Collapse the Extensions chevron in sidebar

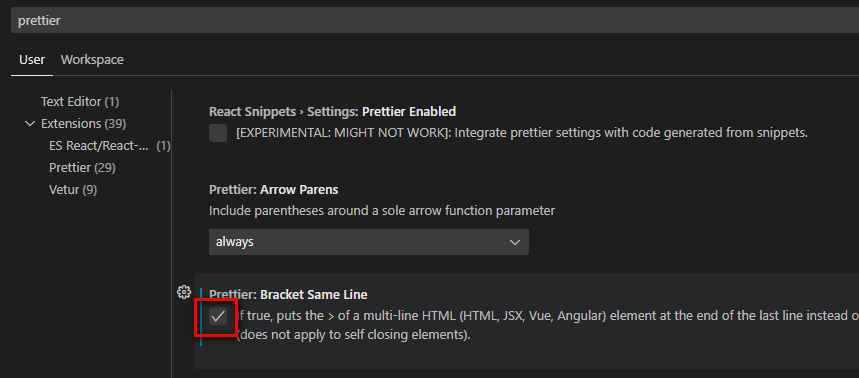(30, 124)
